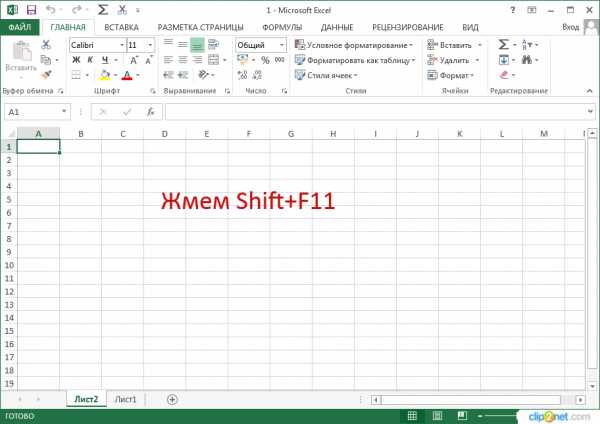The width and height of the screenshot is (600, 424).
Task: Open Условное форматирование menu
Action: (x=354, y=45)
